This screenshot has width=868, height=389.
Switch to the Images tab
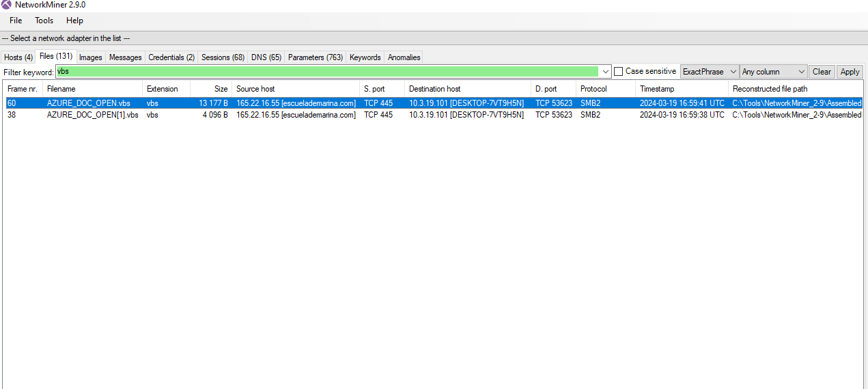(91, 57)
